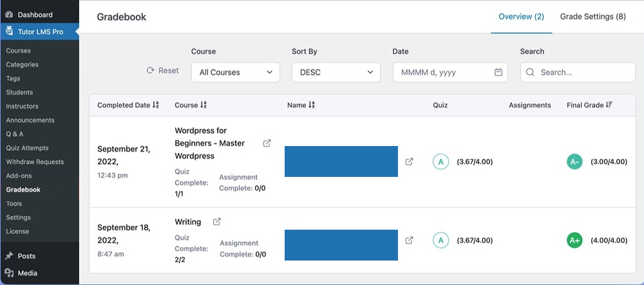
Task: Open the calendar icon in Date field
Action: tap(498, 72)
